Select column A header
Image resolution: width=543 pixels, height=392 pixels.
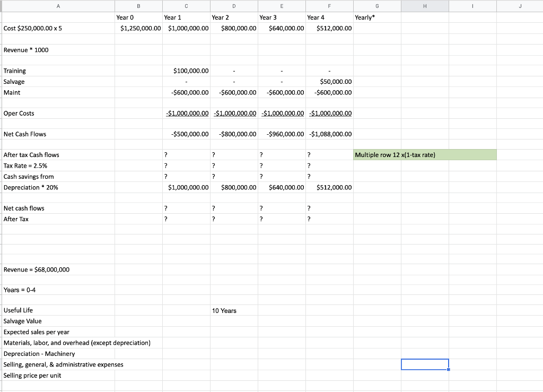pos(58,6)
